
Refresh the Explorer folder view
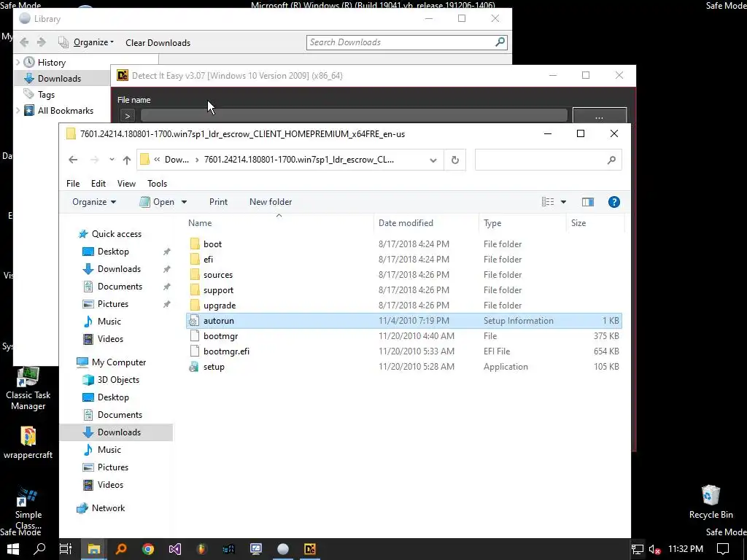455,160
